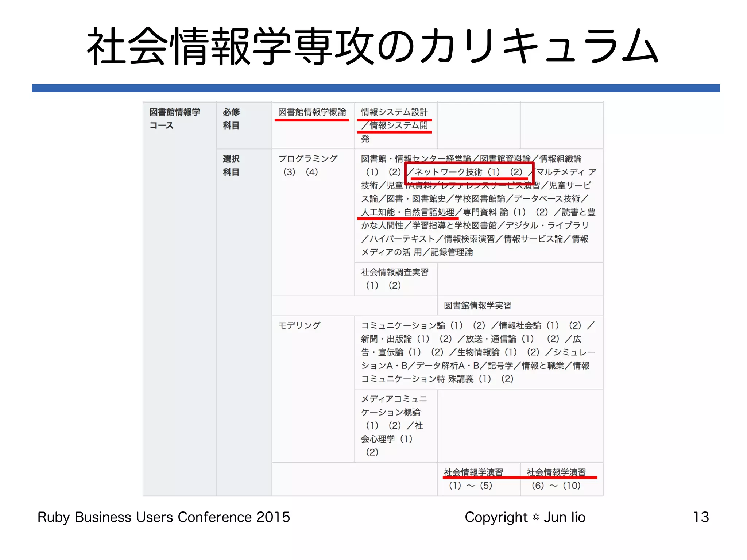
Task: Click the 情報検索演習 text
Action: pyautogui.click(x=469, y=239)
